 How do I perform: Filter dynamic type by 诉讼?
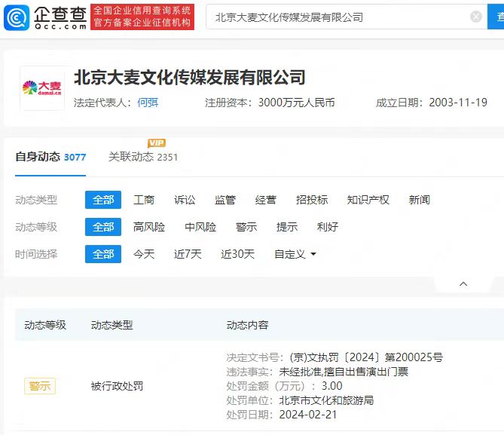pyautogui.click(x=185, y=200)
